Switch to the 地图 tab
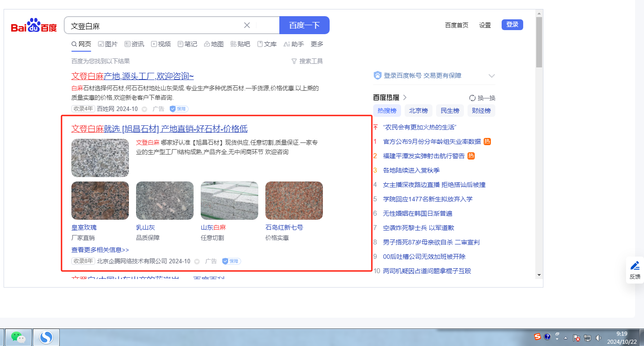The width and height of the screenshot is (644, 346). pyautogui.click(x=214, y=44)
